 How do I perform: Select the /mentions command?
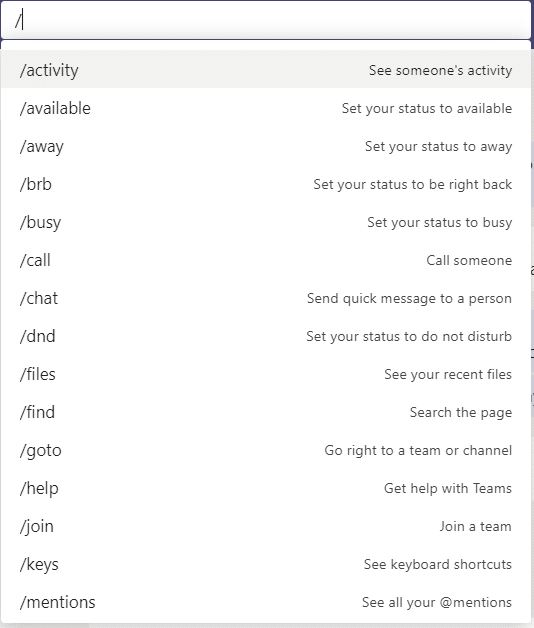pyautogui.click(x=266, y=602)
